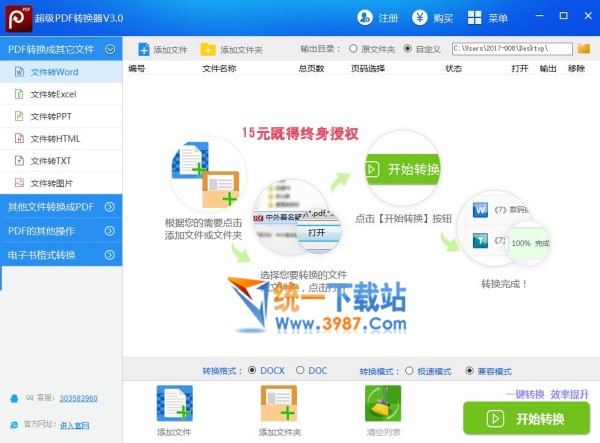Click the app logo in title bar
The image size is (600, 443).
(x=19, y=18)
